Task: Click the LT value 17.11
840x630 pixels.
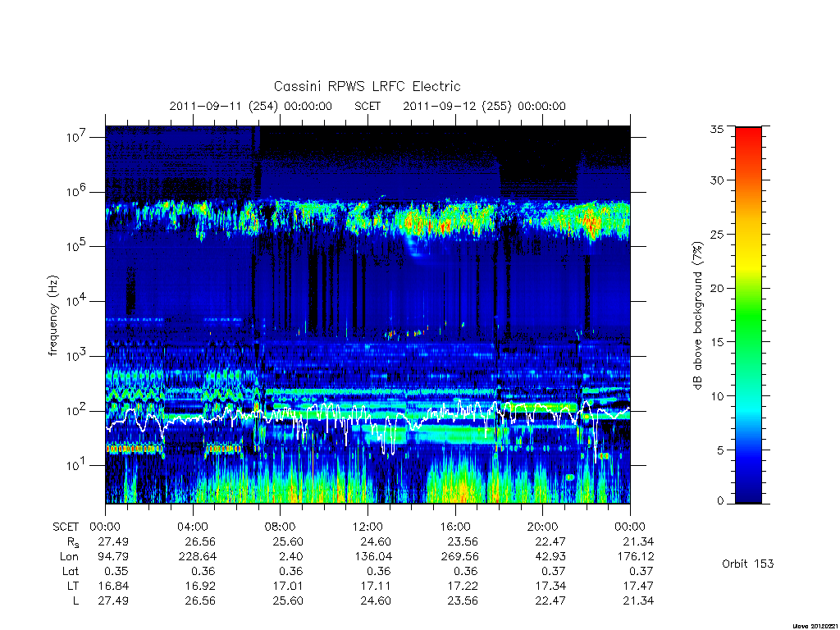Action: click(x=376, y=586)
